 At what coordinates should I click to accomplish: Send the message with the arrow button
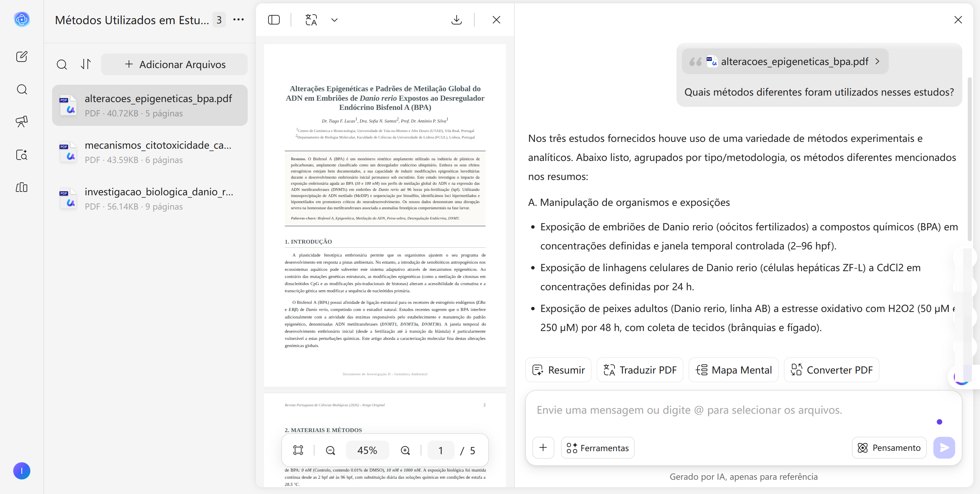click(x=944, y=448)
